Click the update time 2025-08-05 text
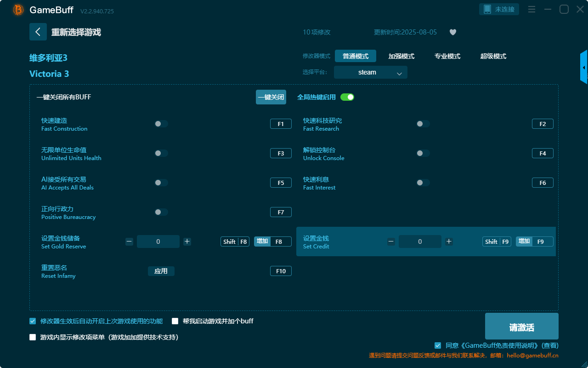588x368 pixels. coord(406,32)
